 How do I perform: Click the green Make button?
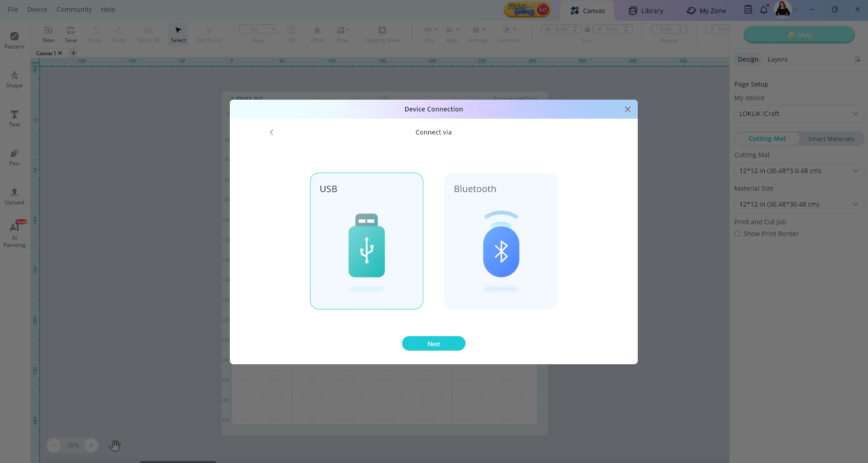799,35
